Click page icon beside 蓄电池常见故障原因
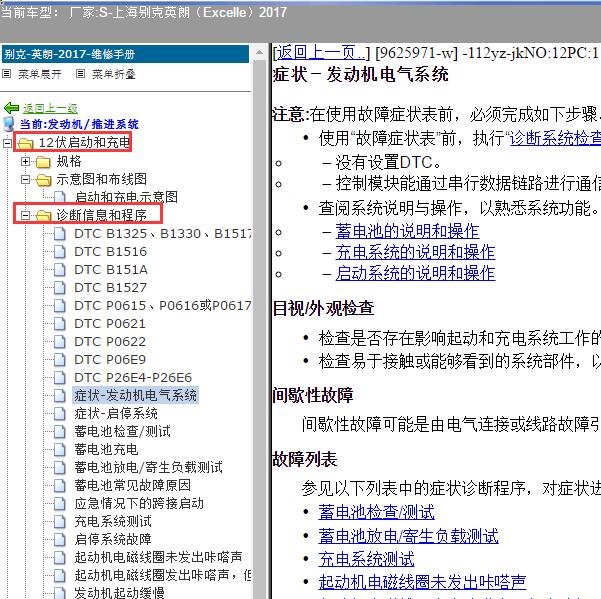This screenshot has width=601, height=599. 59,486
